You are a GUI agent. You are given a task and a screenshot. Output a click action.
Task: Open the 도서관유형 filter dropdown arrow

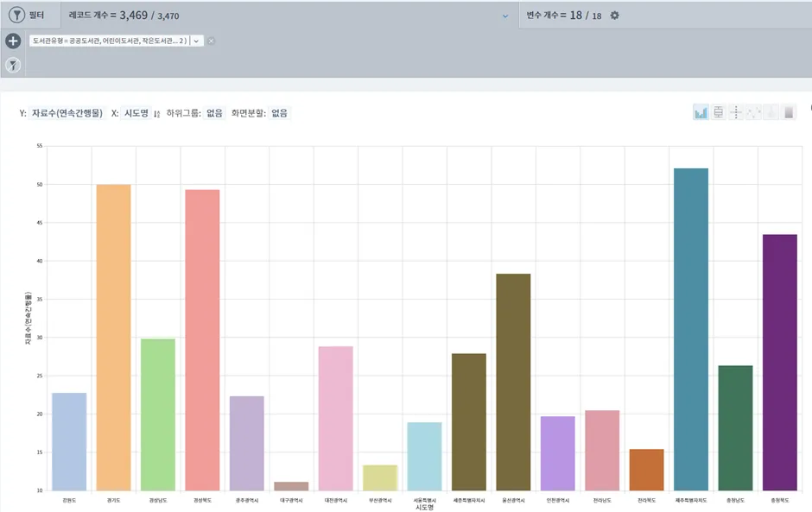click(196, 41)
